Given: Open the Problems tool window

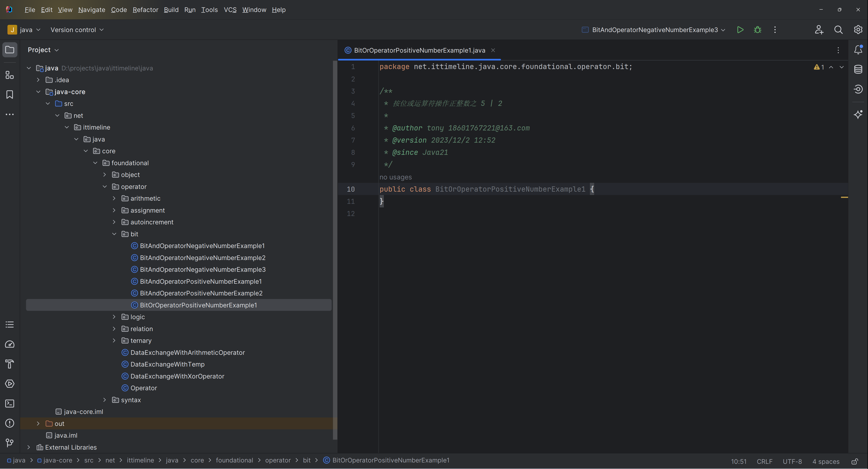Looking at the screenshot, I should coord(10,423).
